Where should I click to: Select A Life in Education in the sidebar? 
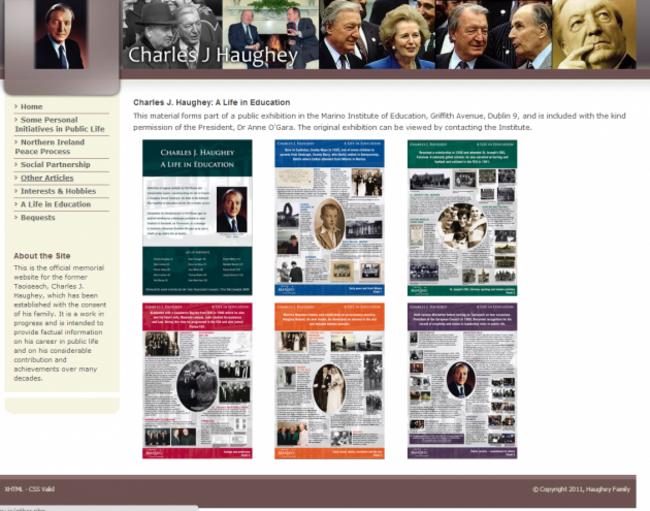tap(56, 204)
